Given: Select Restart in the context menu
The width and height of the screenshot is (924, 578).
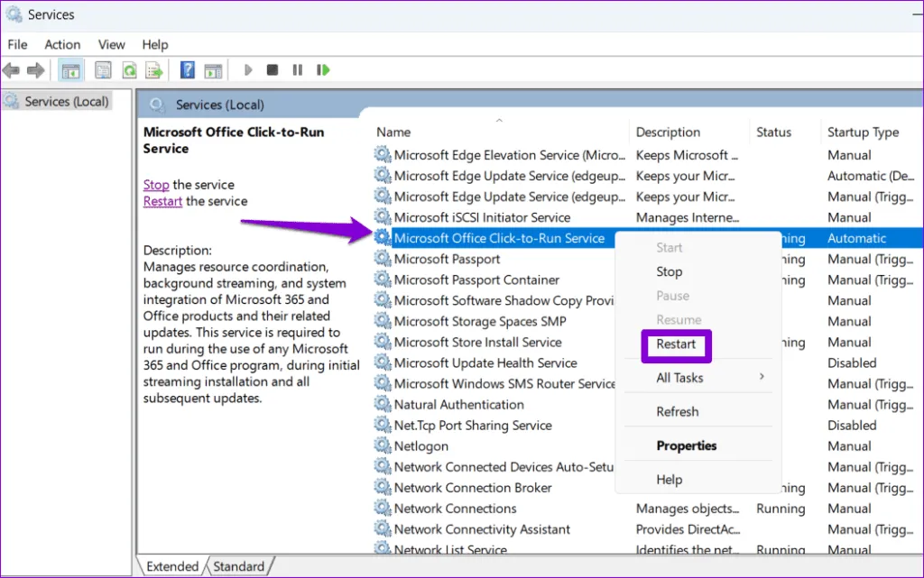Looking at the screenshot, I should 676,344.
